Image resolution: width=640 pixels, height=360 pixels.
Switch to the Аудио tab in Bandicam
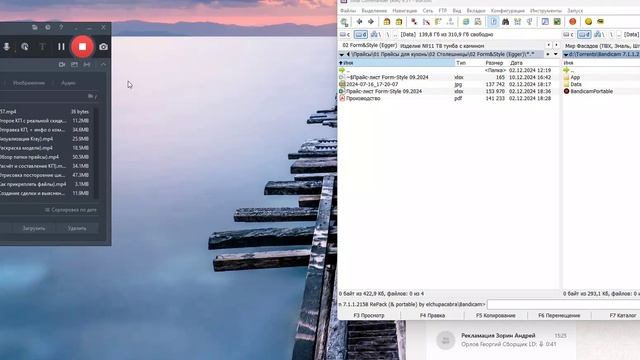point(68,83)
